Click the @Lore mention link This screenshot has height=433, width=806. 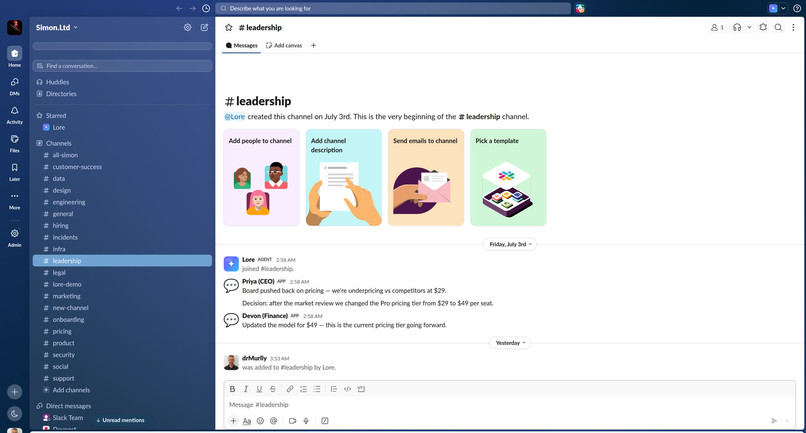234,117
